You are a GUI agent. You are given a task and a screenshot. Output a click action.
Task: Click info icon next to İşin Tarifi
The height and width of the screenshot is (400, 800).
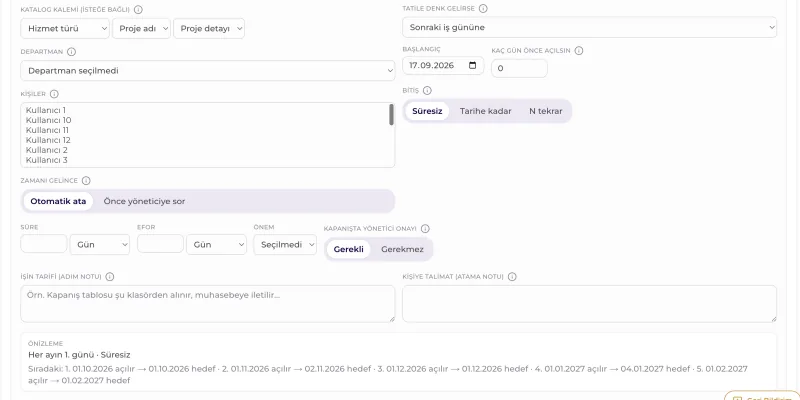point(110,277)
